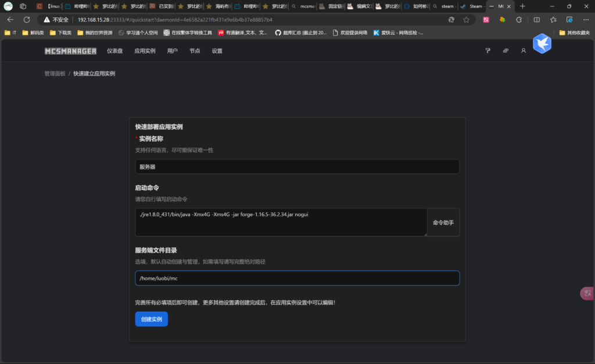This screenshot has height=364, width=595.
Task: Open browser extensions puzzle icon
Action: coord(519,19)
